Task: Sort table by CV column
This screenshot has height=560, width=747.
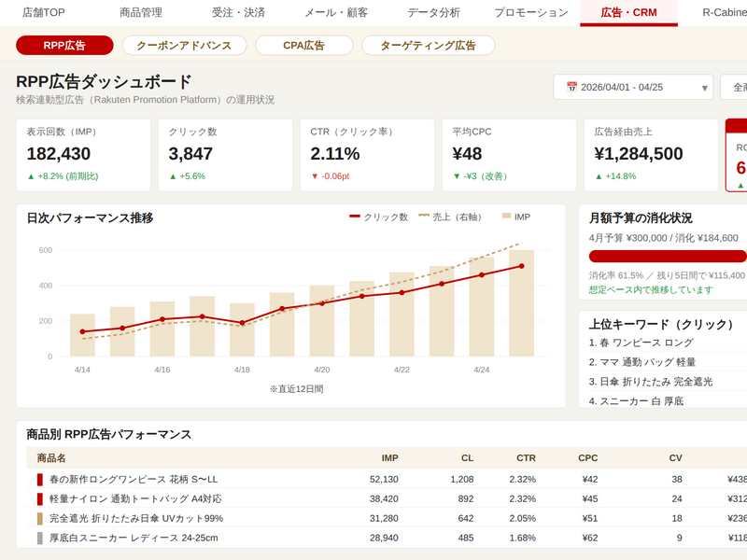Action: point(675,458)
